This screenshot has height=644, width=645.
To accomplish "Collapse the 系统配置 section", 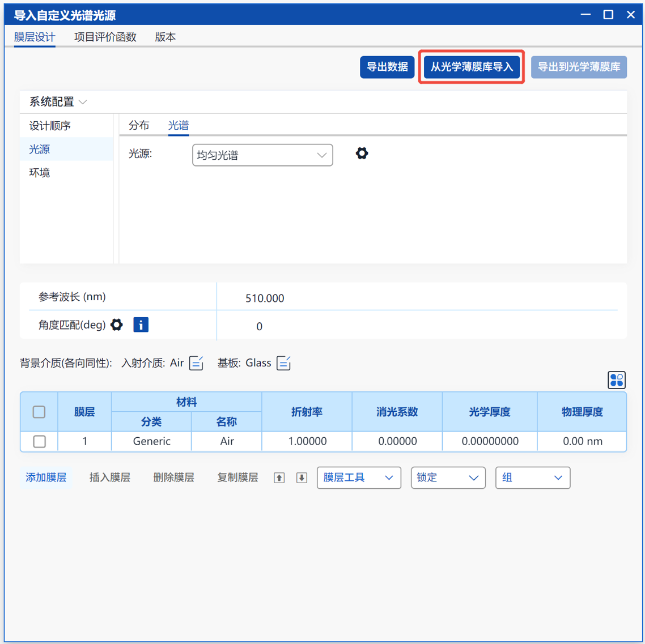I will (x=58, y=102).
